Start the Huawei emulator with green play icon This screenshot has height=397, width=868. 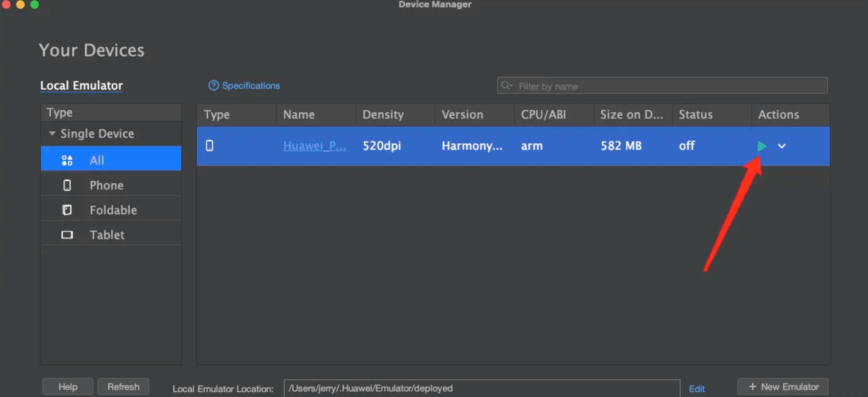pos(761,146)
